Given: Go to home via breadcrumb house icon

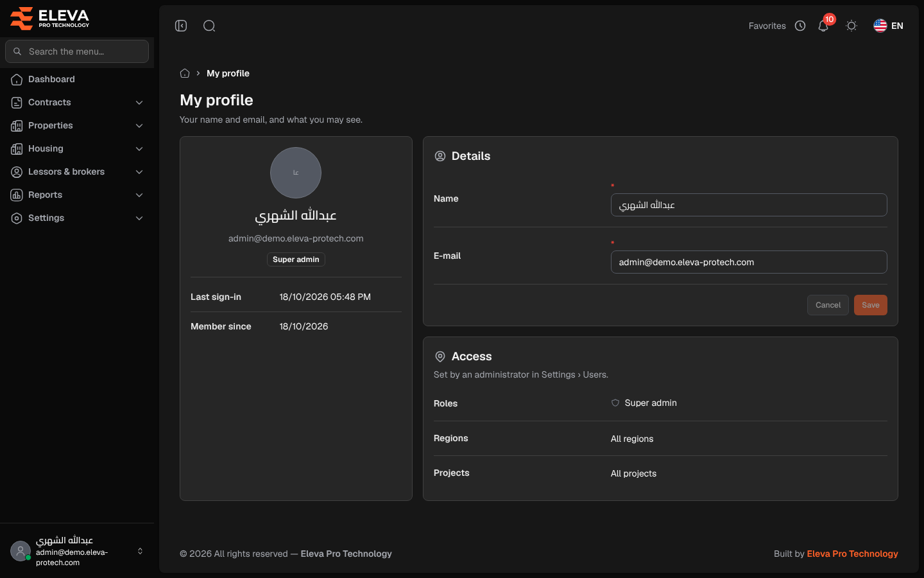Looking at the screenshot, I should click(185, 73).
